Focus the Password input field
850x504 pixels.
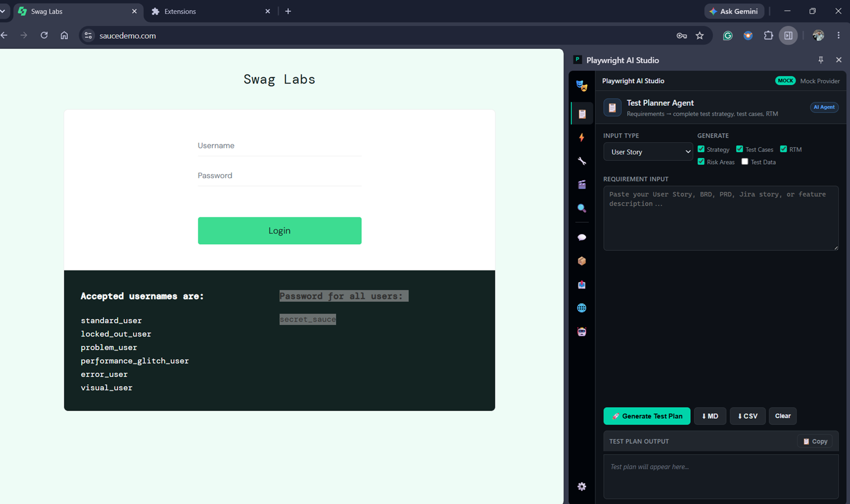coord(280,176)
